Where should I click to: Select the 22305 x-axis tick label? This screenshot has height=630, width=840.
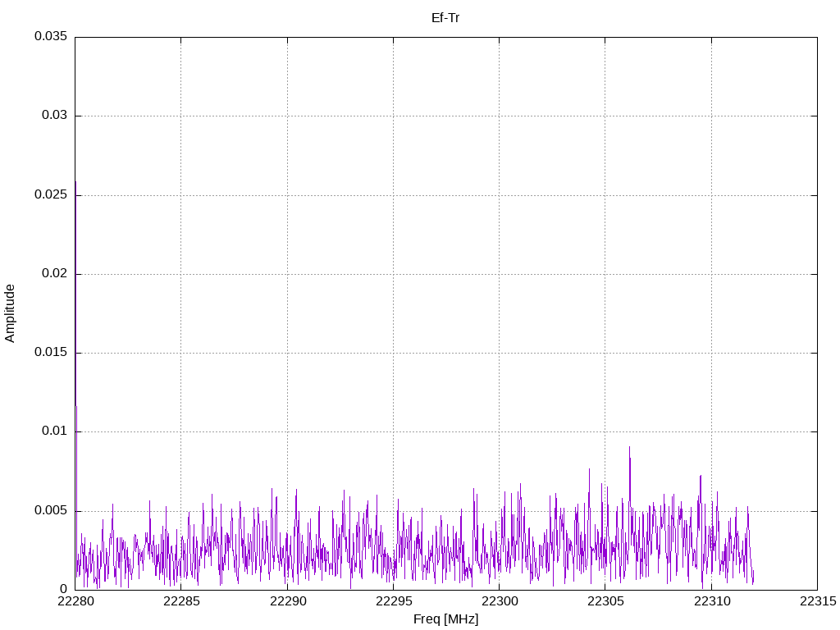click(x=605, y=601)
